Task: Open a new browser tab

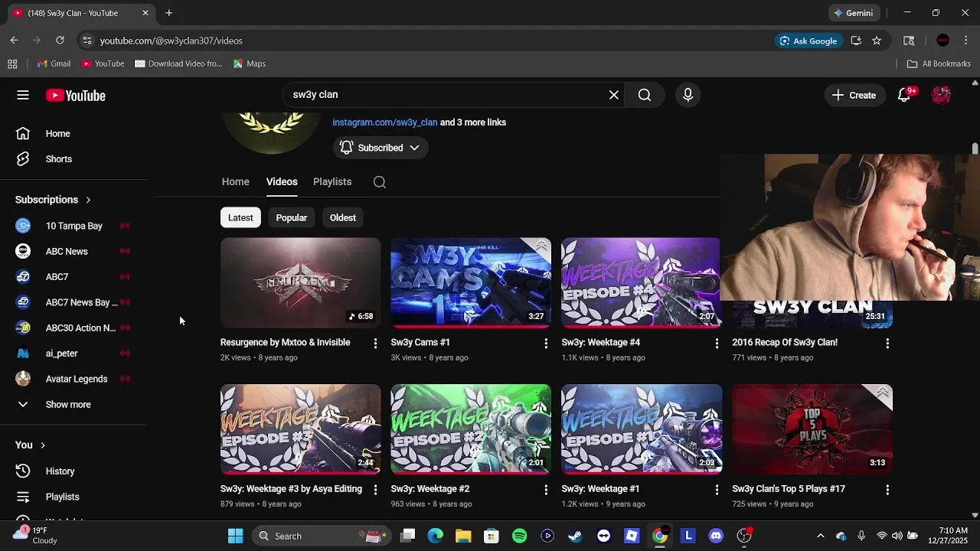Action: (x=168, y=13)
